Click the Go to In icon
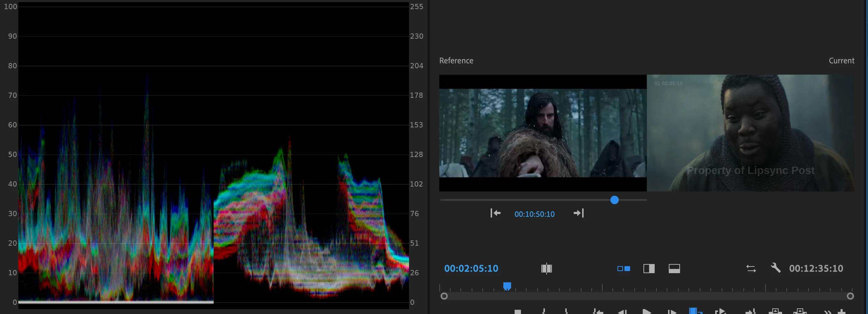 pyautogui.click(x=598, y=312)
